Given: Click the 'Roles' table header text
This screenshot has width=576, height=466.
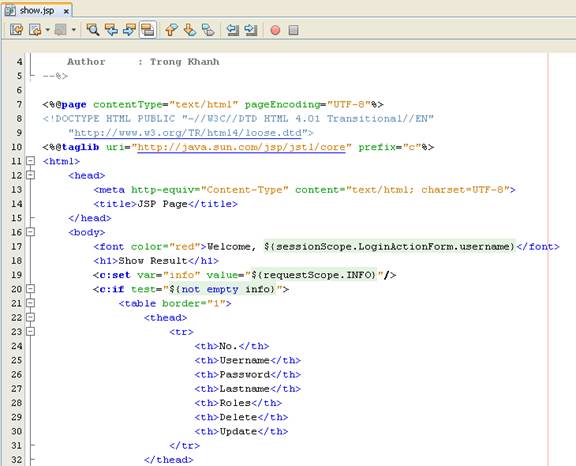Looking at the screenshot, I should tap(235, 403).
